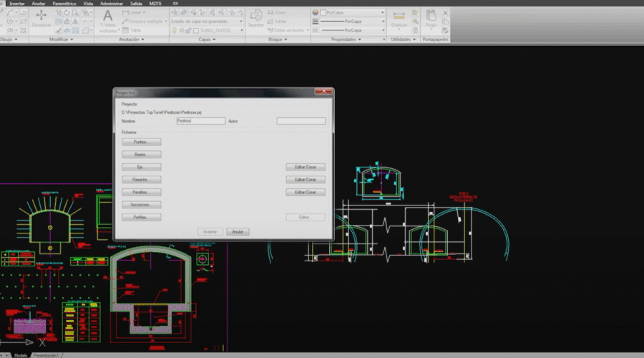Screen dimensions: 644x358
Task: Open the Paramétrico ribbon tab
Action: coord(63,4)
